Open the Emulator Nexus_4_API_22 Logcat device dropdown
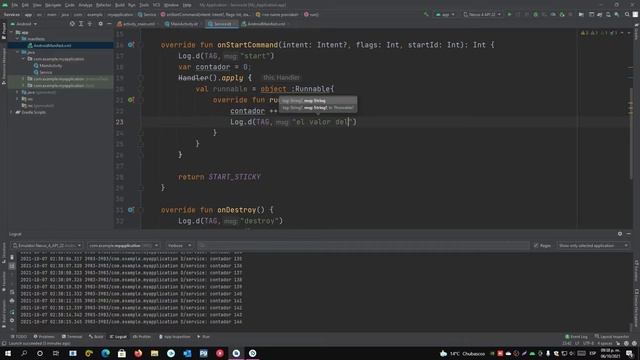The height and width of the screenshot is (360, 640). tap(47, 245)
